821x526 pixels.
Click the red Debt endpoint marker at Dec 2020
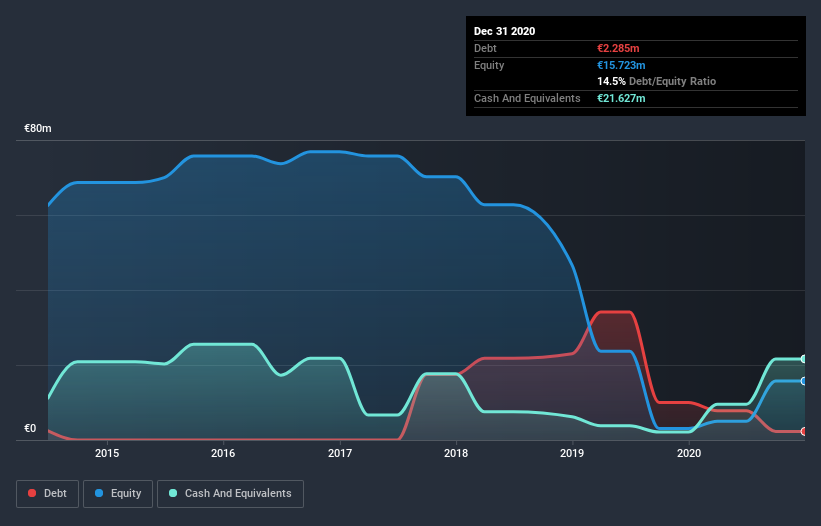click(804, 431)
